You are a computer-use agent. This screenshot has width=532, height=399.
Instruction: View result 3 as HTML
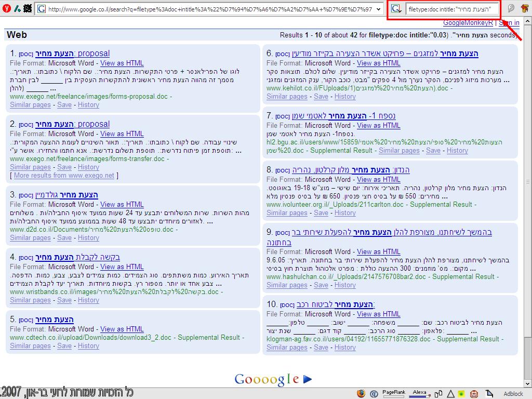pos(122,205)
